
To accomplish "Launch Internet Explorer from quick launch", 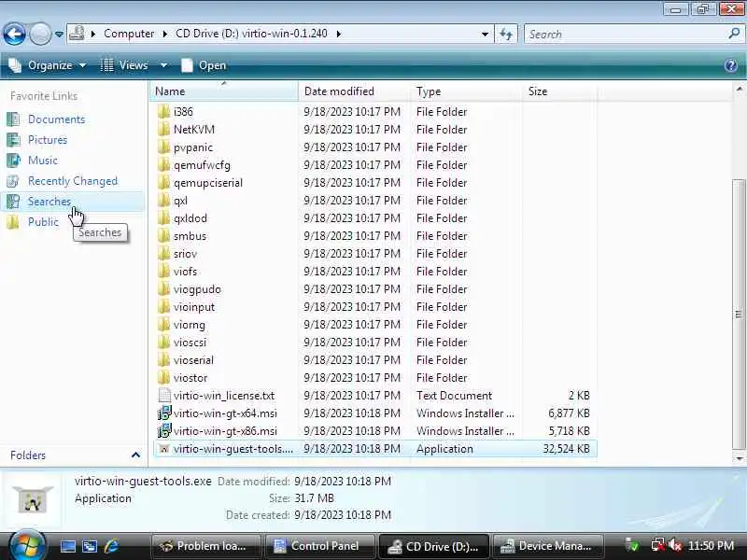I will pyautogui.click(x=111, y=546).
